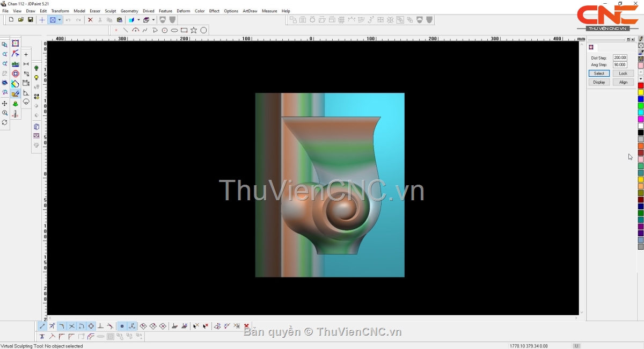Toggle the intersection snap button
This screenshot has height=349, width=644.
click(x=71, y=326)
